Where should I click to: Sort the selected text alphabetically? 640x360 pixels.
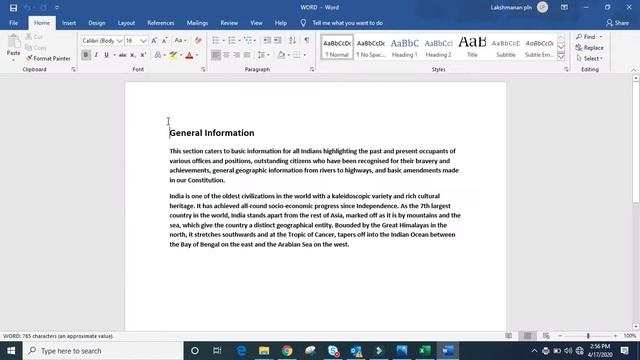point(292,40)
